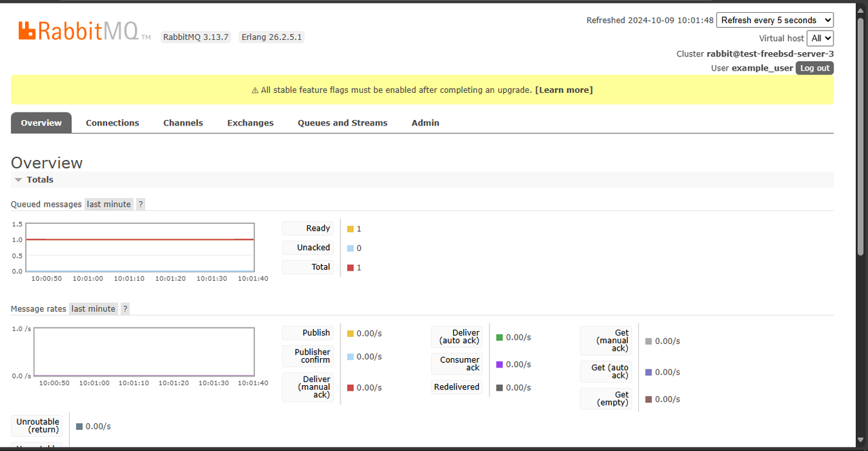
Task: Open the Virtual host dropdown
Action: point(820,39)
